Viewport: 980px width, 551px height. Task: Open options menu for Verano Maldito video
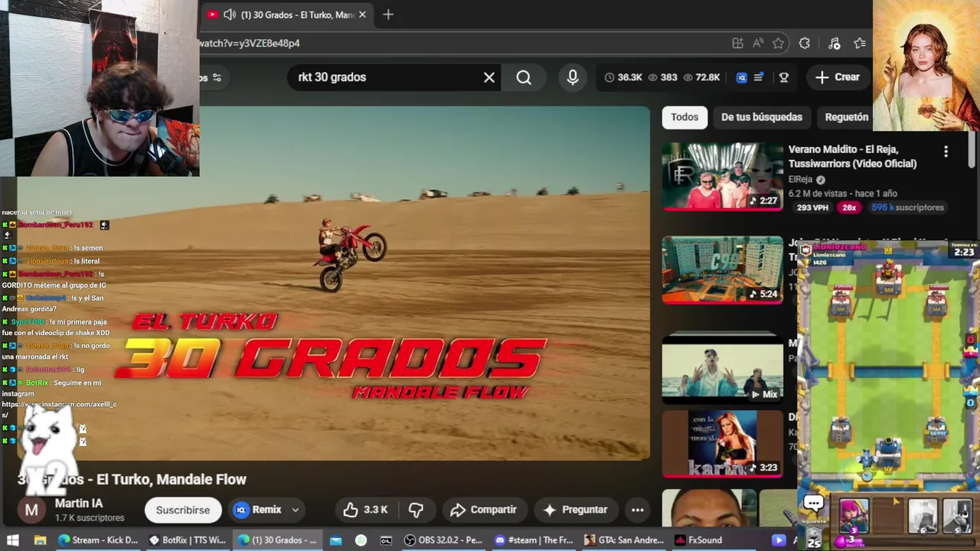click(x=946, y=152)
